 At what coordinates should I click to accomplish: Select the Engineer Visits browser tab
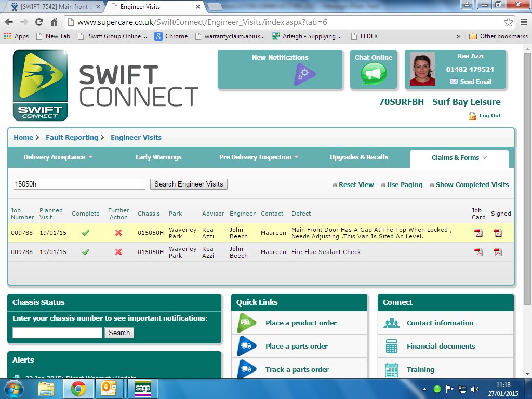tap(154, 6)
